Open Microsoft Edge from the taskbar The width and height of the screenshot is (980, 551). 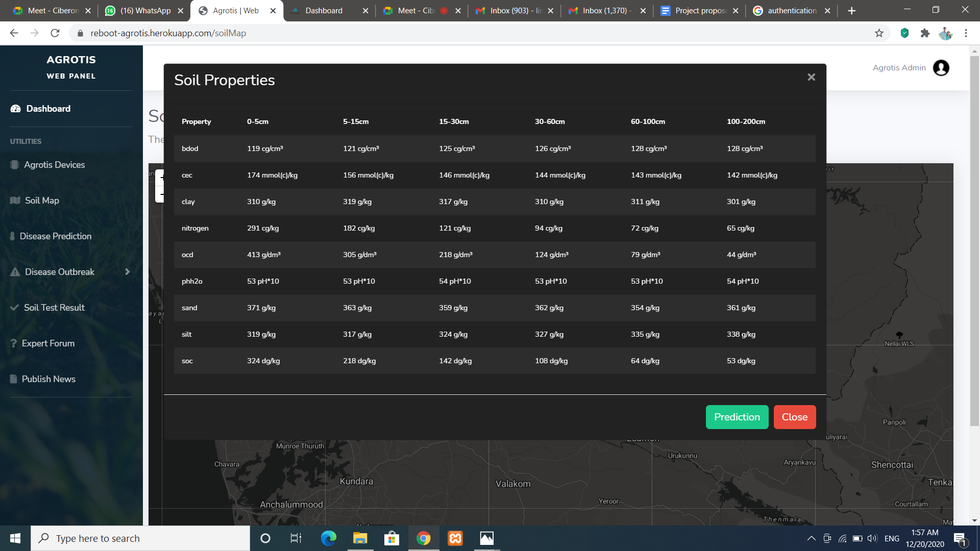(328, 538)
